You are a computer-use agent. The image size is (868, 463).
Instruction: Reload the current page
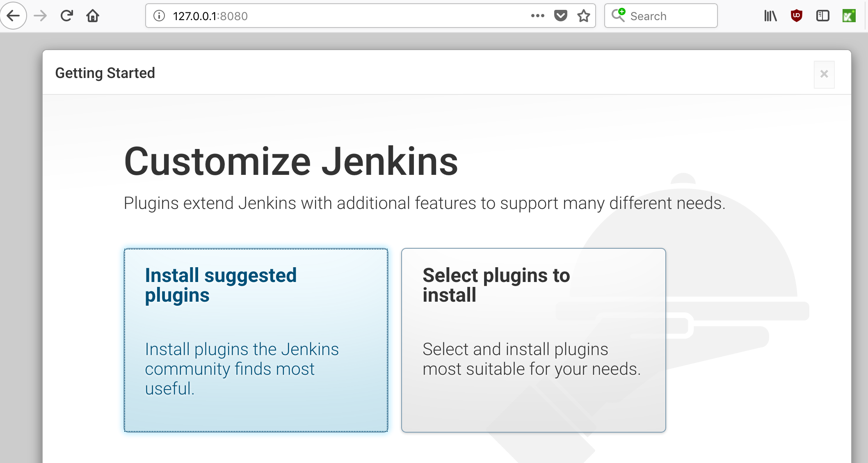[66, 16]
